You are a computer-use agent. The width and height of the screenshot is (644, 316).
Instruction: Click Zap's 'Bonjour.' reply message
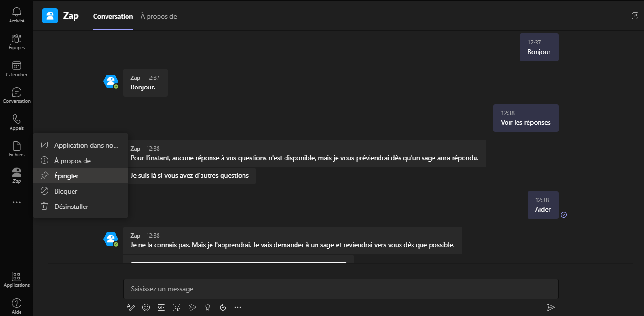coord(145,83)
